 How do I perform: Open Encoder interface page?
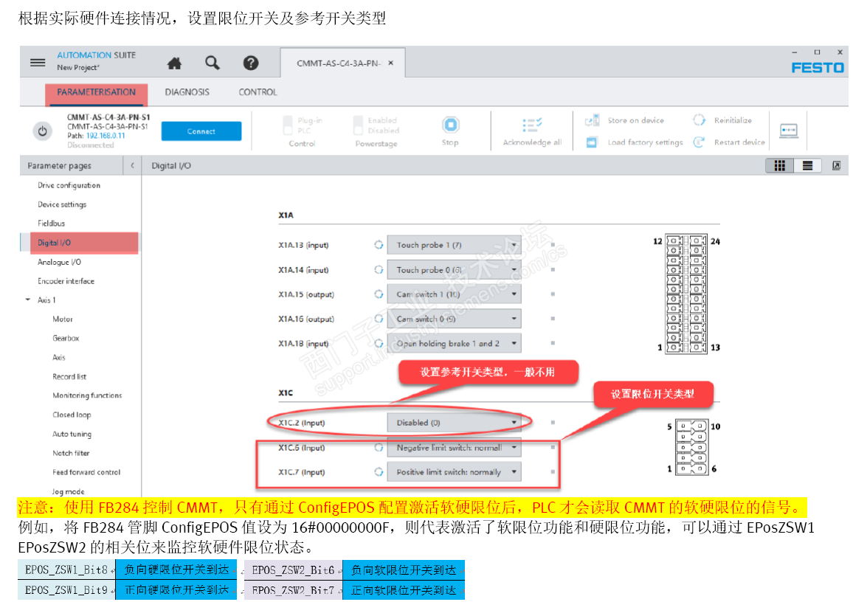[x=66, y=281]
